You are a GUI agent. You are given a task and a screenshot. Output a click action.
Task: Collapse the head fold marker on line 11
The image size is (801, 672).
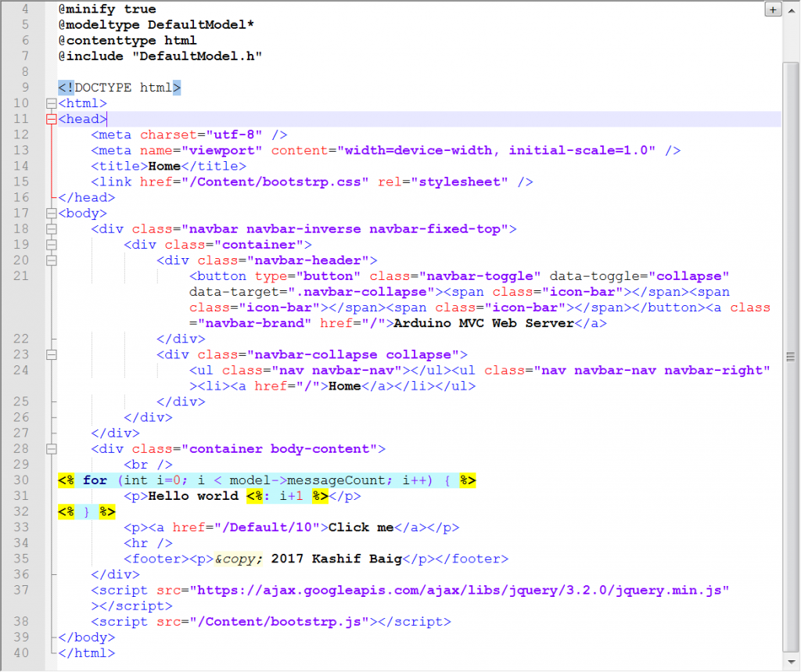click(51, 120)
